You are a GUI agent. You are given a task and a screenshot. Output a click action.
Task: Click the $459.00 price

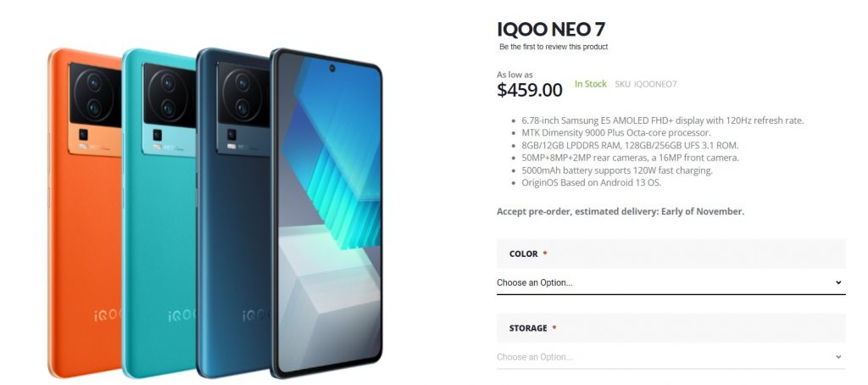tap(530, 89)
